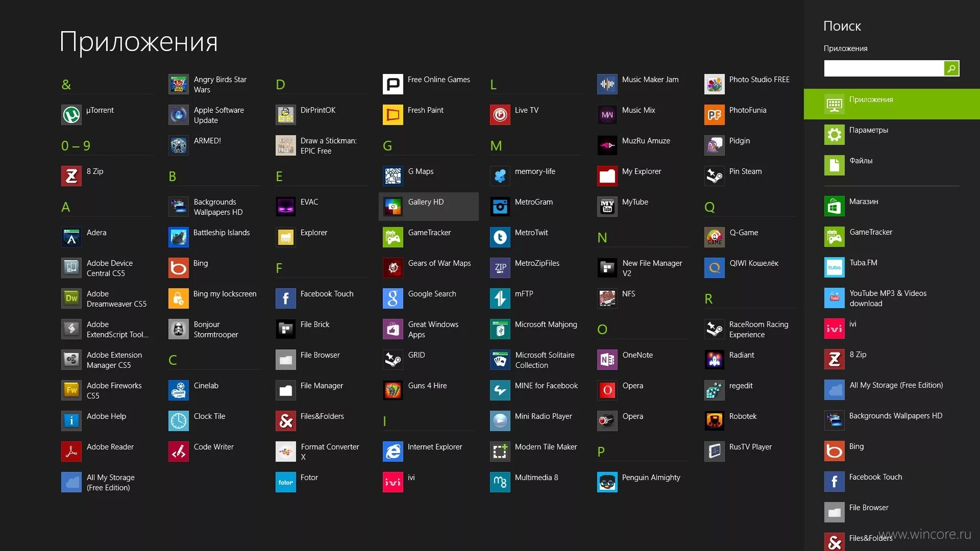Launch Fresh Paint app

click(x=393, y=115)
